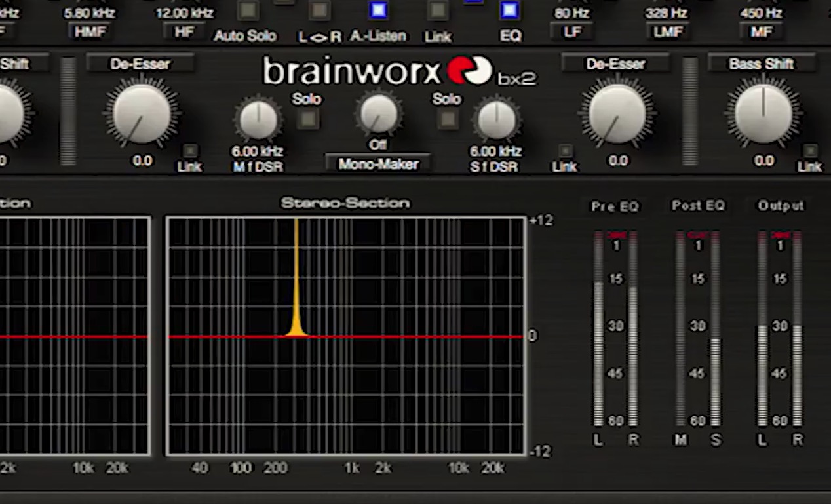Click the right De-Esser knob

(617, 114)
